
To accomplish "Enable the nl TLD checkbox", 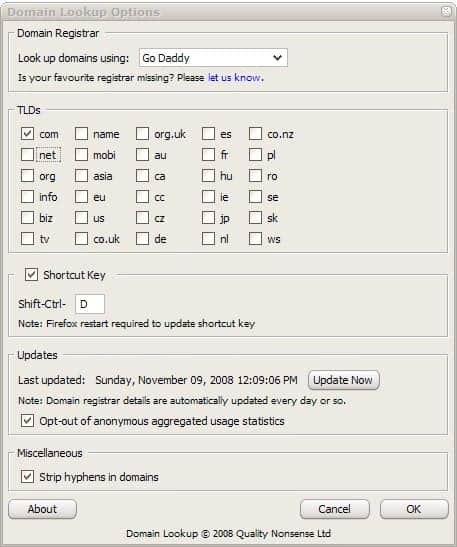I will click(208, 239).
